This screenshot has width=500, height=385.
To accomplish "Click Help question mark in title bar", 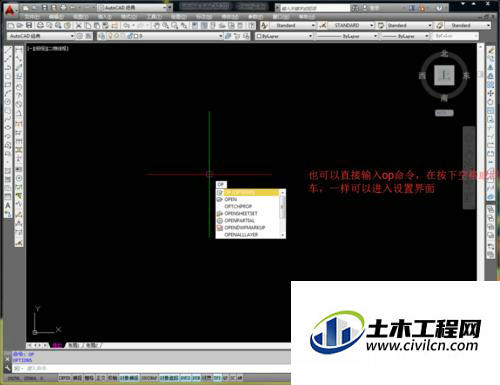I will (440, 8).
